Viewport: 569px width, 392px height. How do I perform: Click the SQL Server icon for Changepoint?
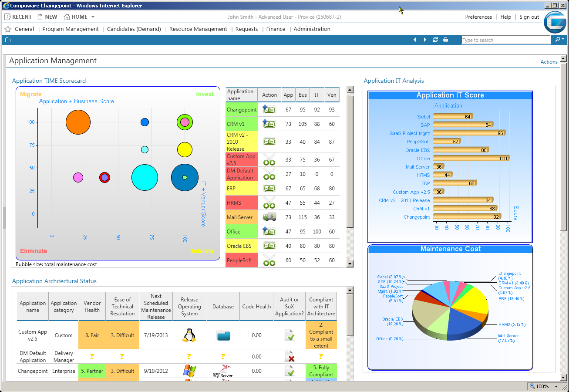(223, 371)
